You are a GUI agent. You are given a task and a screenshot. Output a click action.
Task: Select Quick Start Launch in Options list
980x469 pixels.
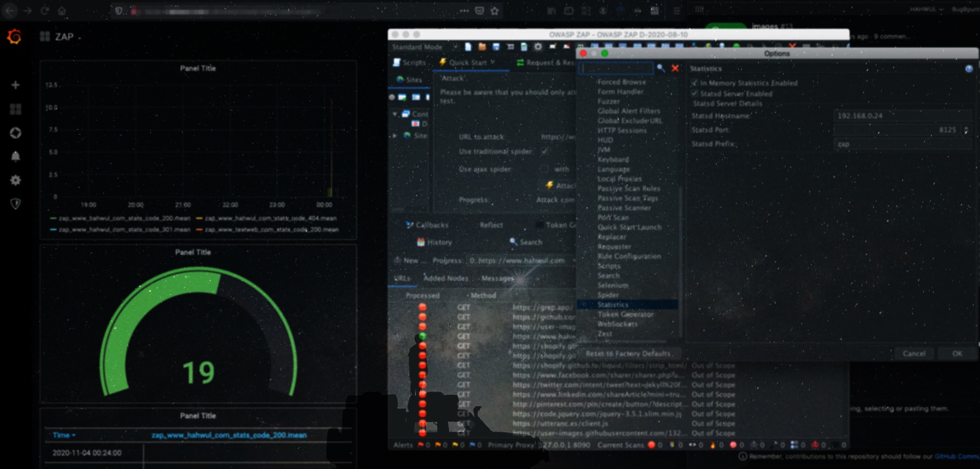coord(630,227)
